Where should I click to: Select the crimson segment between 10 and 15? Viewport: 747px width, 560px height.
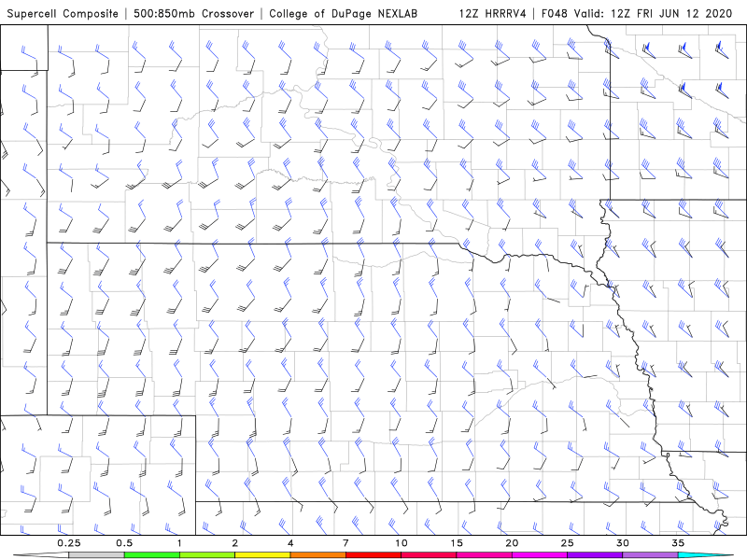[429, 555]
